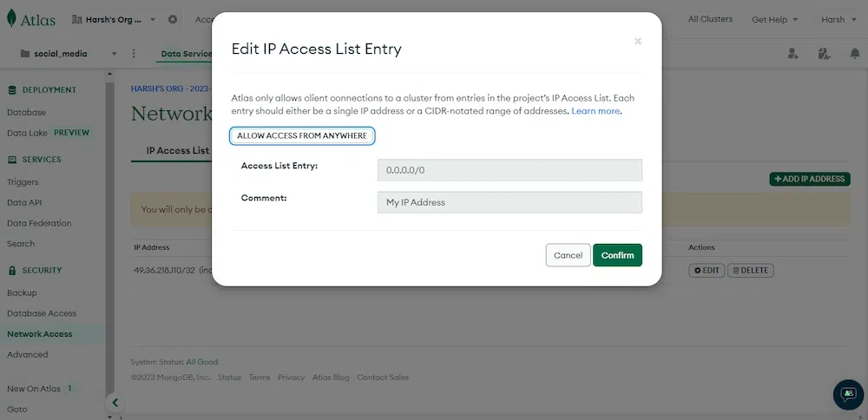
Task: Expand the Get Help menu
Action: (774, 19)
